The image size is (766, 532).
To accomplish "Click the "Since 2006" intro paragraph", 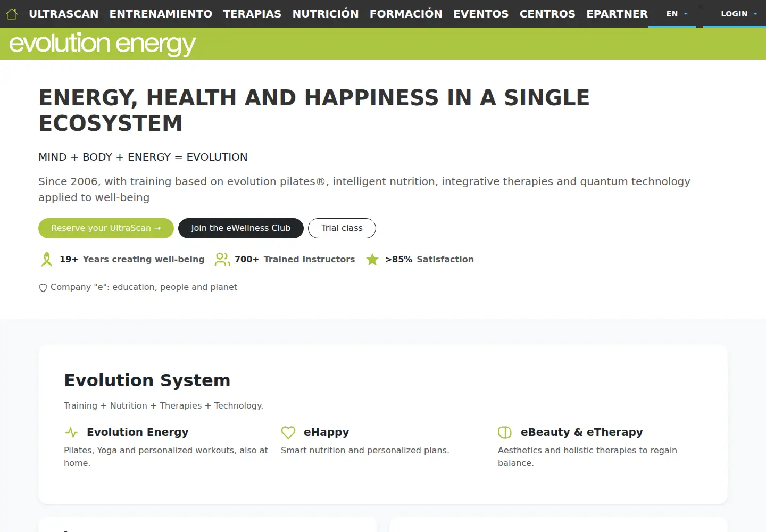I will point(364,189).
